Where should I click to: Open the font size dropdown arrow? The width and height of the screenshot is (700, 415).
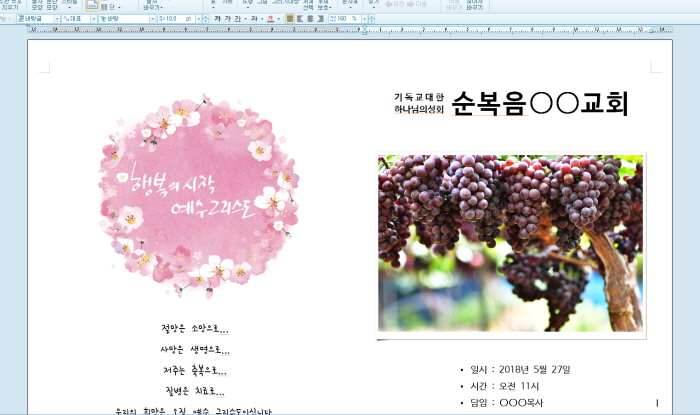[199, 19]
